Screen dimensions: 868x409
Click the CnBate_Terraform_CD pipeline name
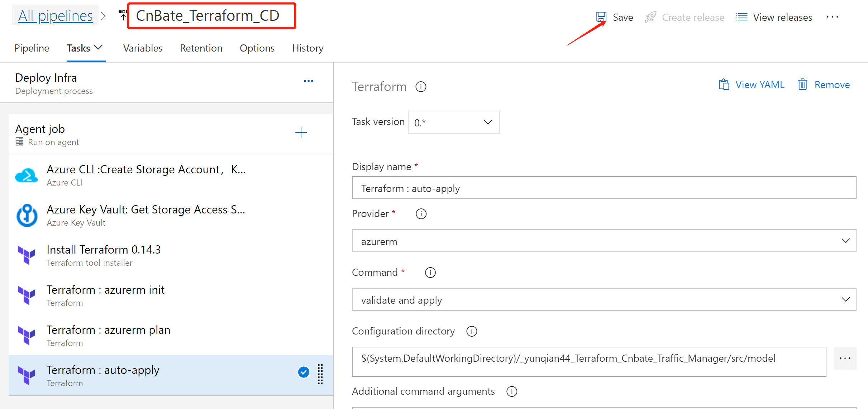point(208,15)
